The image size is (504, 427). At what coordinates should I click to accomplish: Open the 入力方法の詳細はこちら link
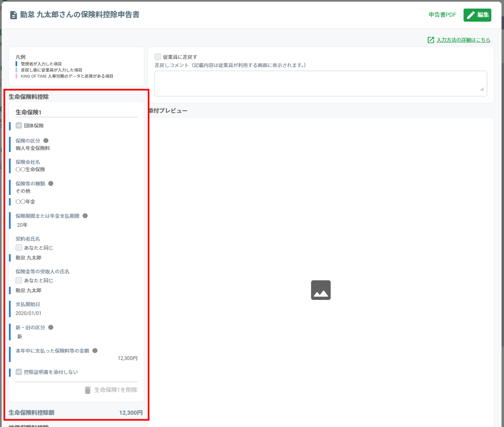[x=464, y=40]
